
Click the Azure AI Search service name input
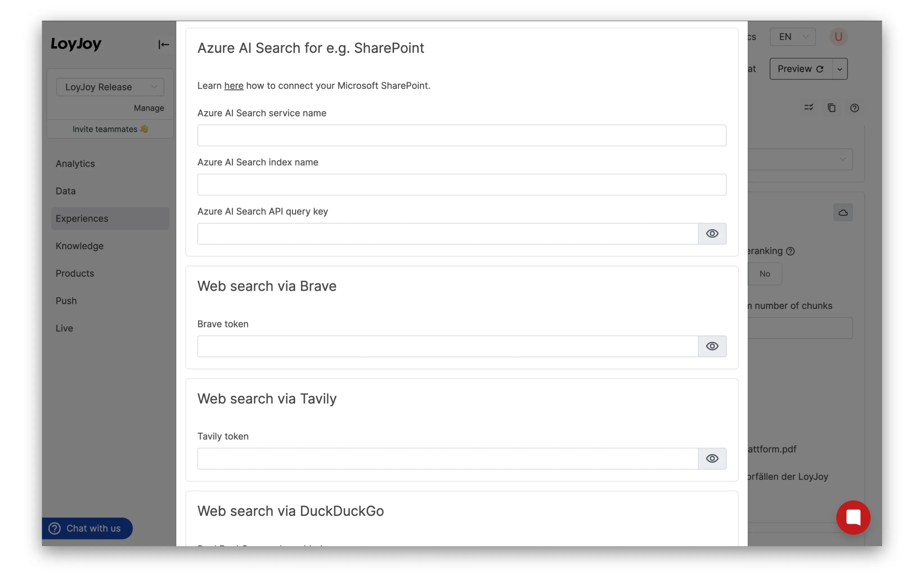tap(462, 135)
